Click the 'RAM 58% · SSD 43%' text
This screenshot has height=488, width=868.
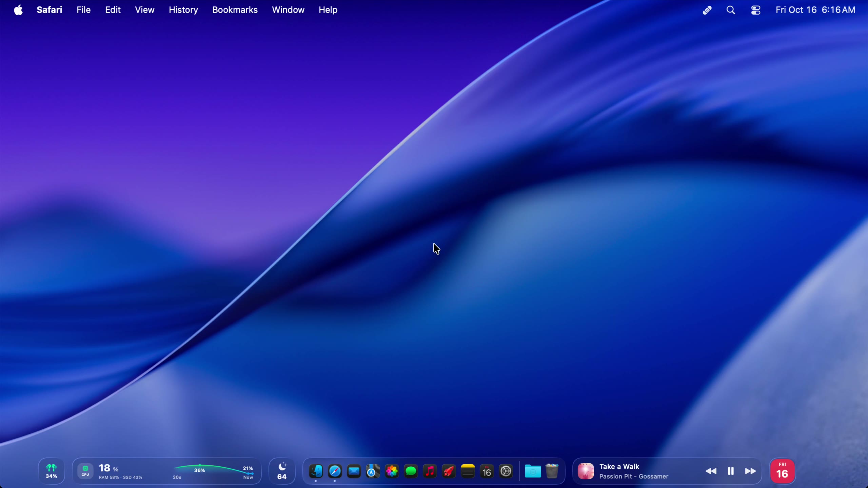(120, 477)
